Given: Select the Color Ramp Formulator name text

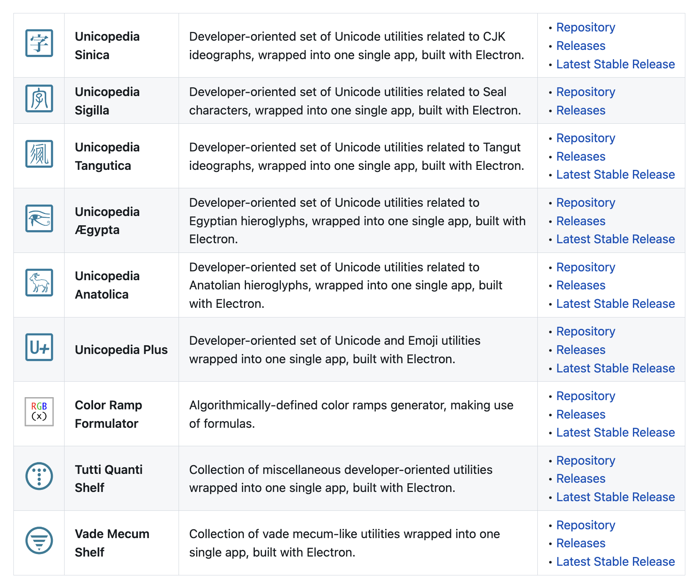Looking at the screenshot, I should (x=109, y=414).
